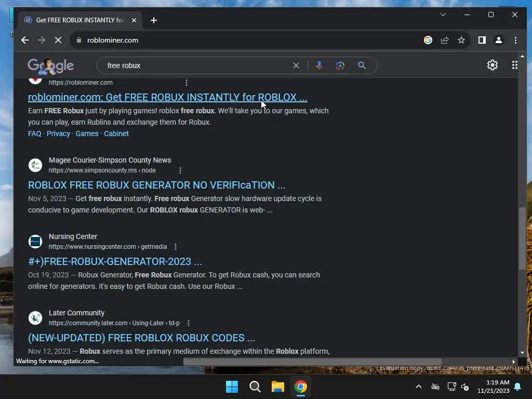Open Google apps grid
The image size is (532, 399).
click(x=514, y=65)
